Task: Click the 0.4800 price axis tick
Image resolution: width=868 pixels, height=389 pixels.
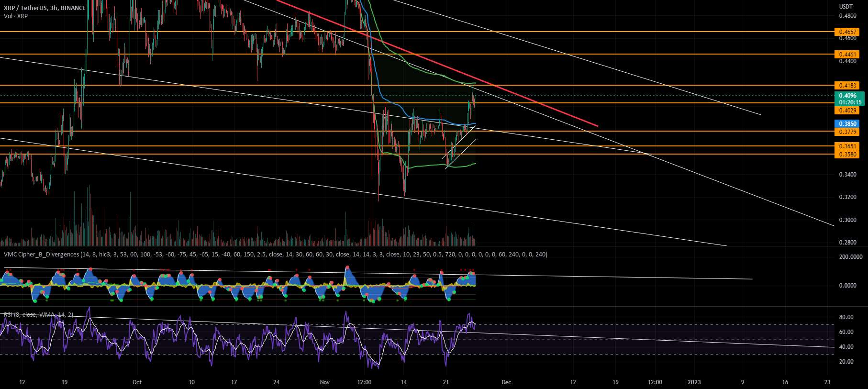Action: pyautogui.click(x=847, y=16)
